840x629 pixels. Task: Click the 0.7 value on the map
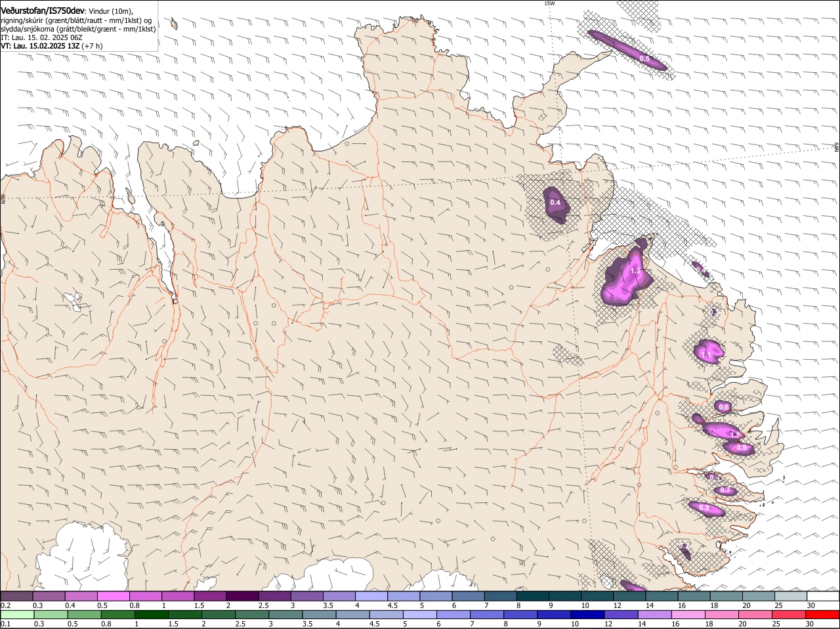coord(725,490)
